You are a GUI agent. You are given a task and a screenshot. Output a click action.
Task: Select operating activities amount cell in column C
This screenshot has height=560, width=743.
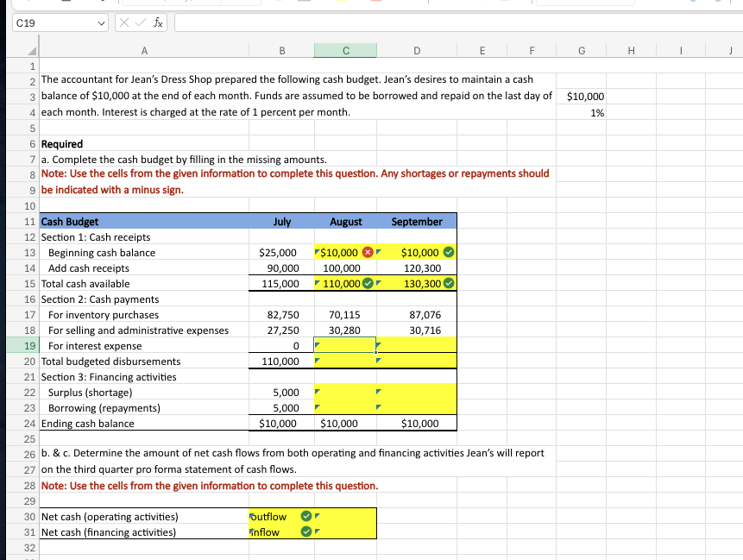click(345, 516)
